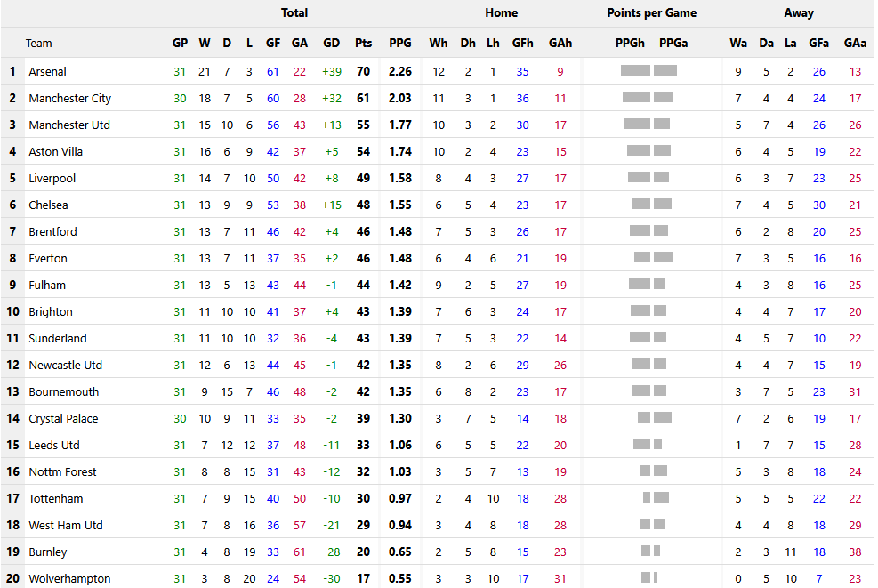Select Crystal Palace games played value
Image resolution: width=878 pixels, height=588 pixels.
pyautogui.click(x=180, y=418)
